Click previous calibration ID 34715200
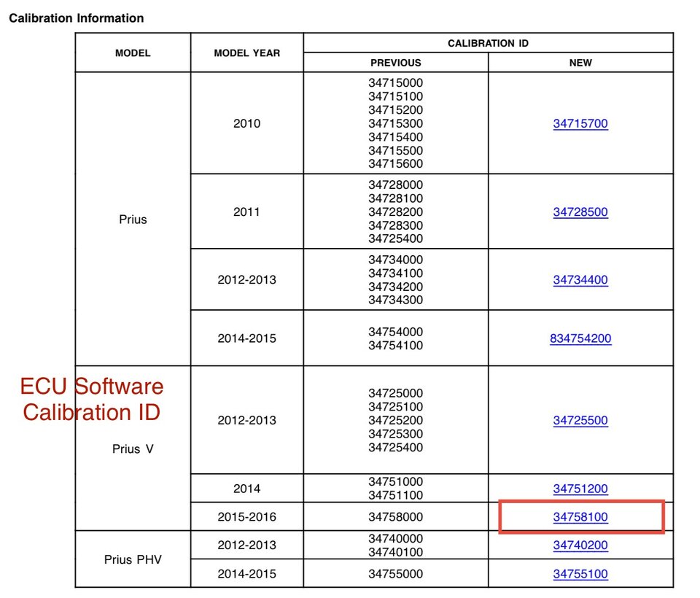The width and height of the screenshot is (700, 598). (x=395, y=110)
